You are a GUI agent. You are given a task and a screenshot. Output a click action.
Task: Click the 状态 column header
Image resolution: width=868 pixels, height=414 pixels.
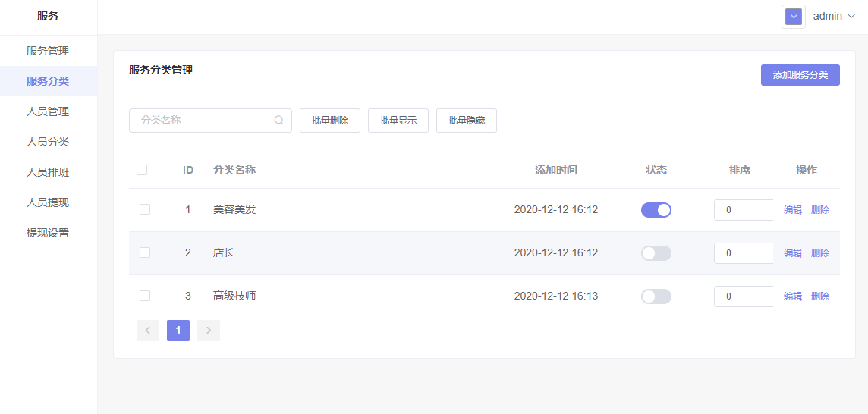(x=656, y=170)
